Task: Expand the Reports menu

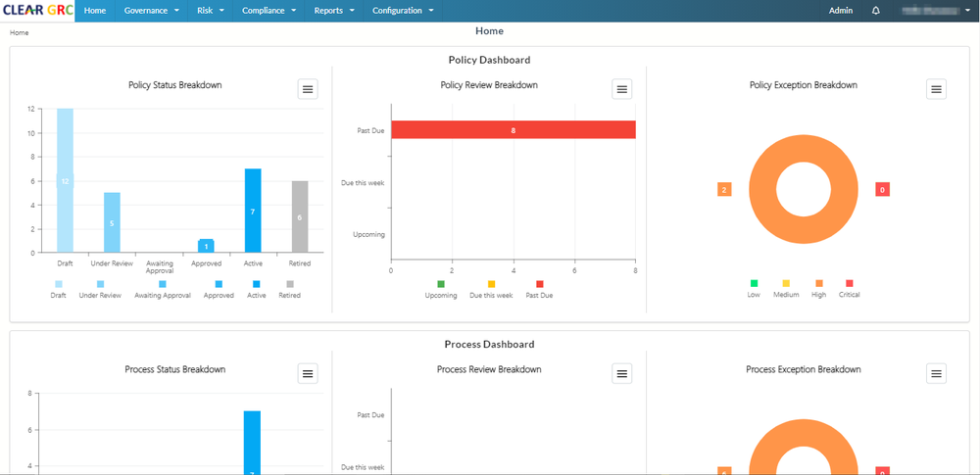Action: (334, 11)
